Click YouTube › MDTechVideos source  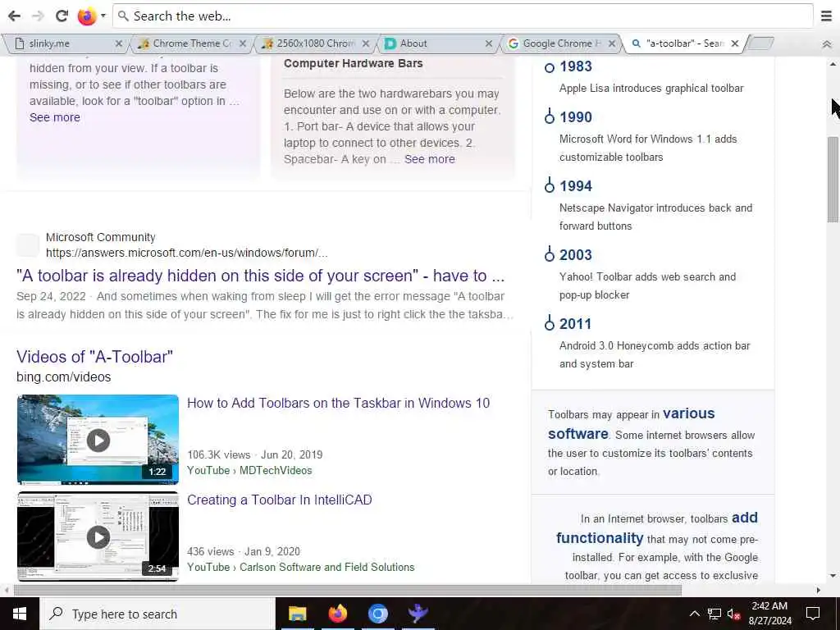click(x=249, y=470)
